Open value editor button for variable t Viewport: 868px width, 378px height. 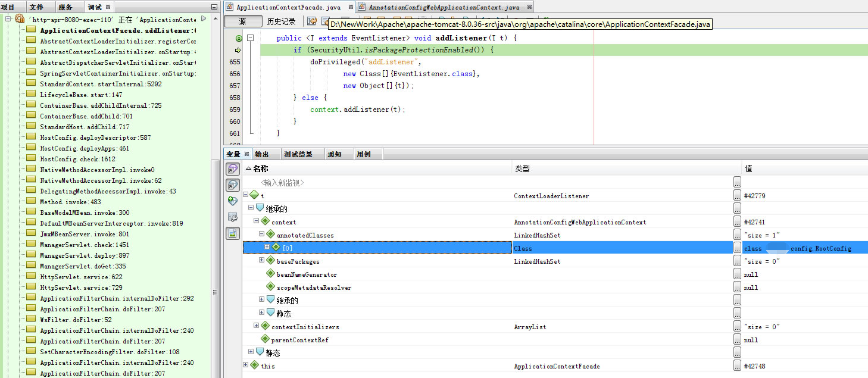tap(737, 195)
